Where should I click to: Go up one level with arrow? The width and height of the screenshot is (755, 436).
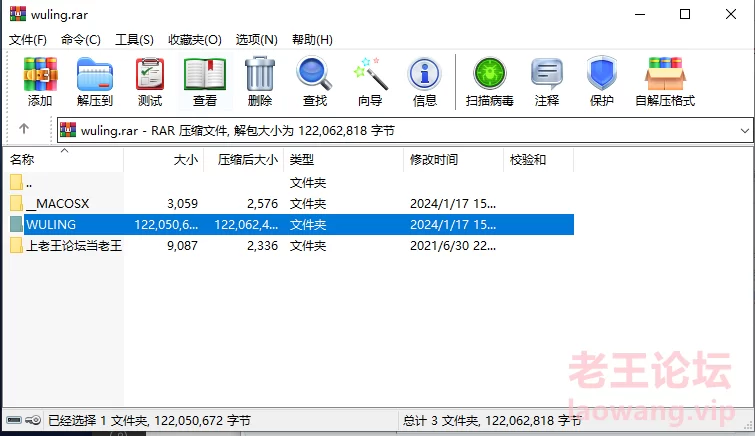[24, 129]
